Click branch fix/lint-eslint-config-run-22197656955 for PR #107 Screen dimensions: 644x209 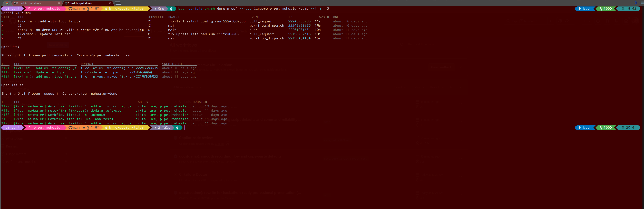coord(119,76)
